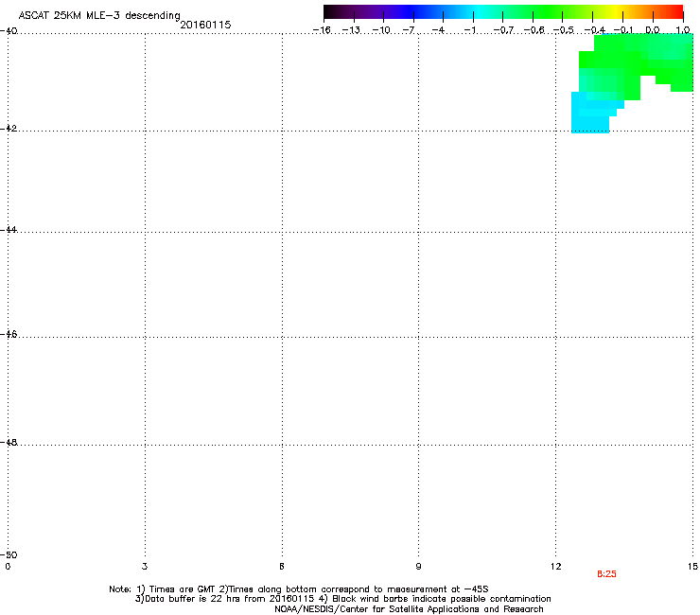The width and height of the screenshot is (700, 615).
Task: Click the longitude 3 axis label
Action: 145,567
